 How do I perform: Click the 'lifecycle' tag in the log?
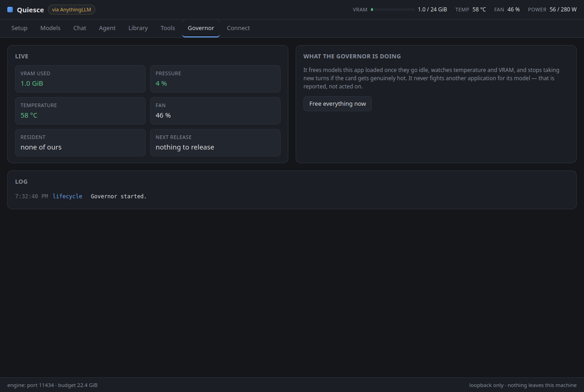point(68,196)
